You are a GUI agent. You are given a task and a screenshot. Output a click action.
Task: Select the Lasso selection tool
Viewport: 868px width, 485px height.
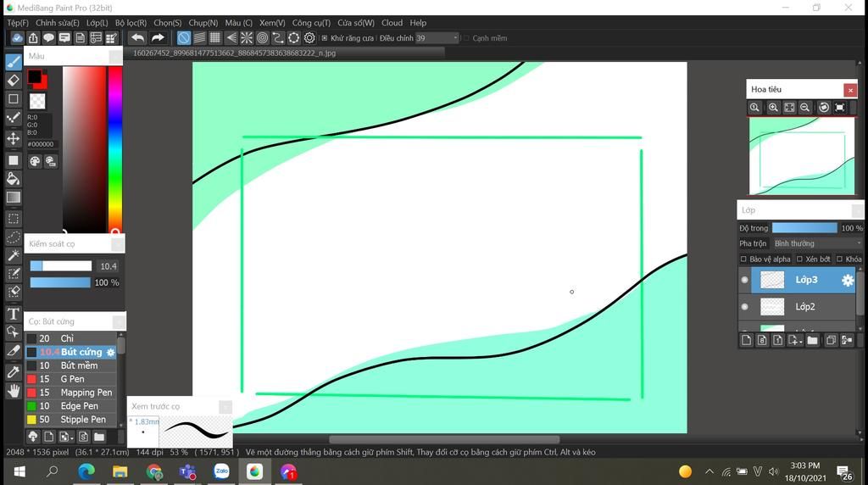point(14,237)
